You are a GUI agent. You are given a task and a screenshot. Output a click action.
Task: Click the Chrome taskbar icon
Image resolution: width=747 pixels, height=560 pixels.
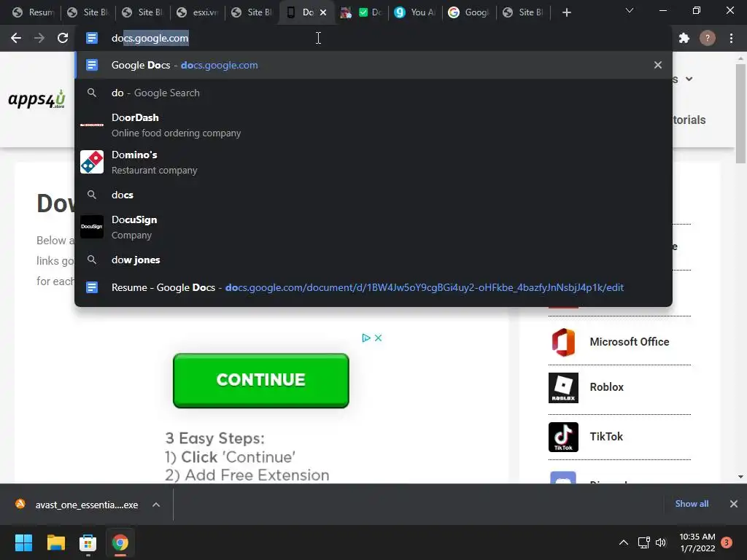click(x=120, y=542)
